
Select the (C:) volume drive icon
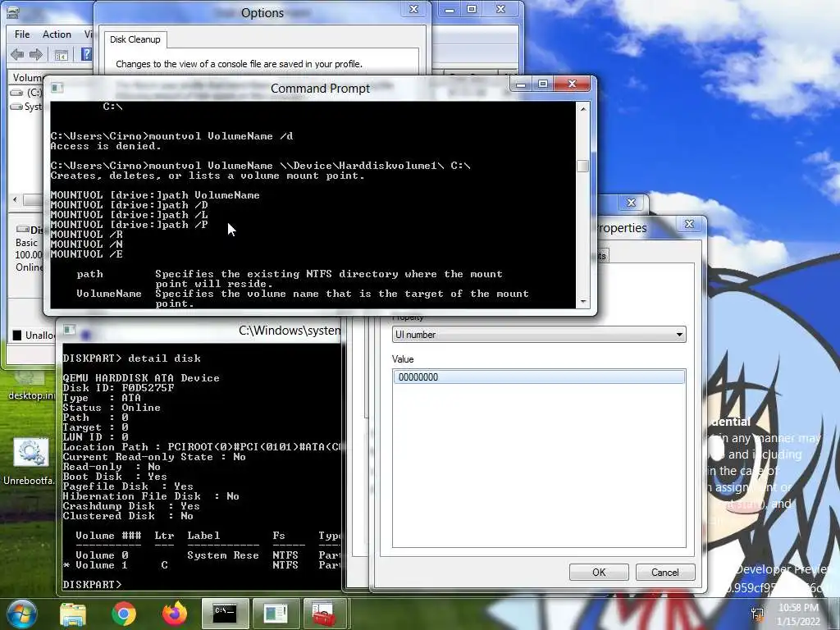(16, 93)
